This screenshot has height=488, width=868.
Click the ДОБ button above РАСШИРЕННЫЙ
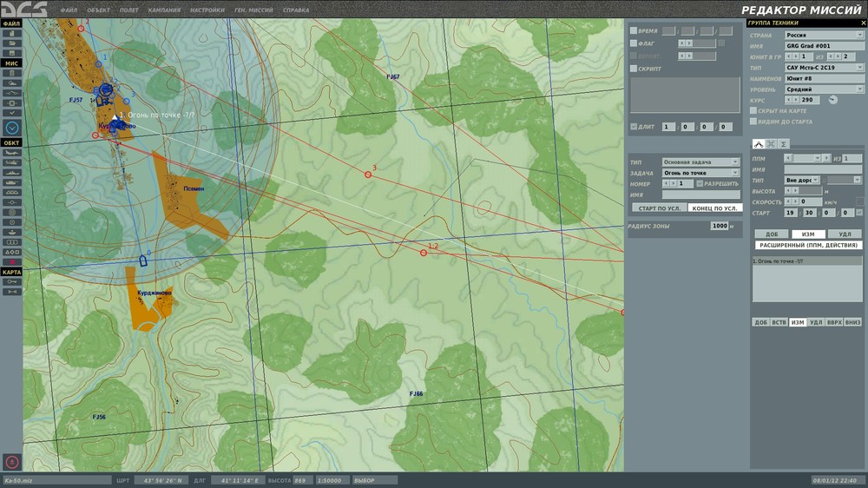[772, 234]
